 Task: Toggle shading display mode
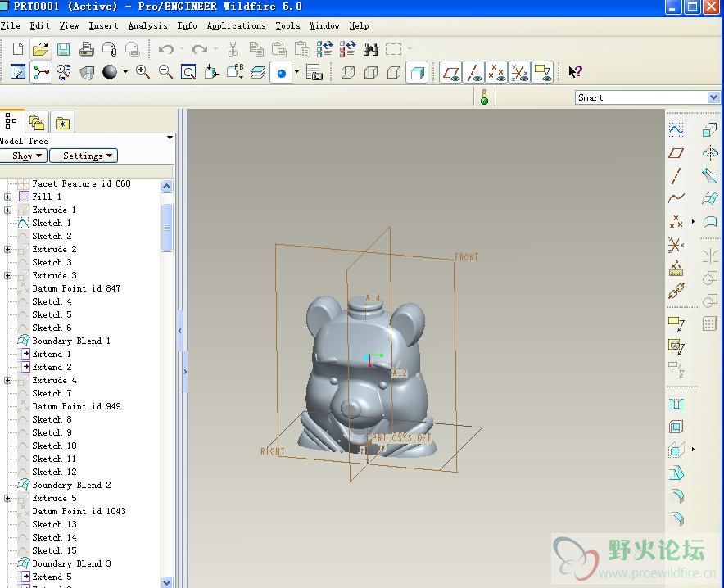[x=417, y=72]
